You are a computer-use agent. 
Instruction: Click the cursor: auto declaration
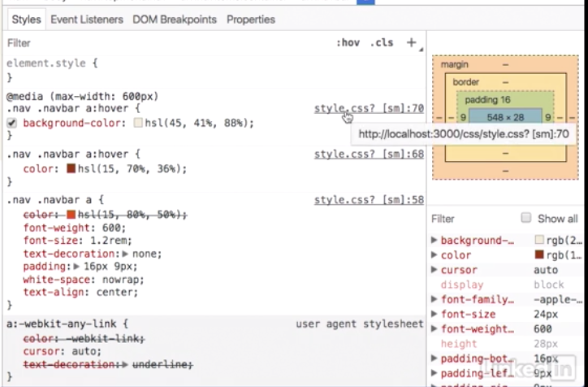click(63, 351)
